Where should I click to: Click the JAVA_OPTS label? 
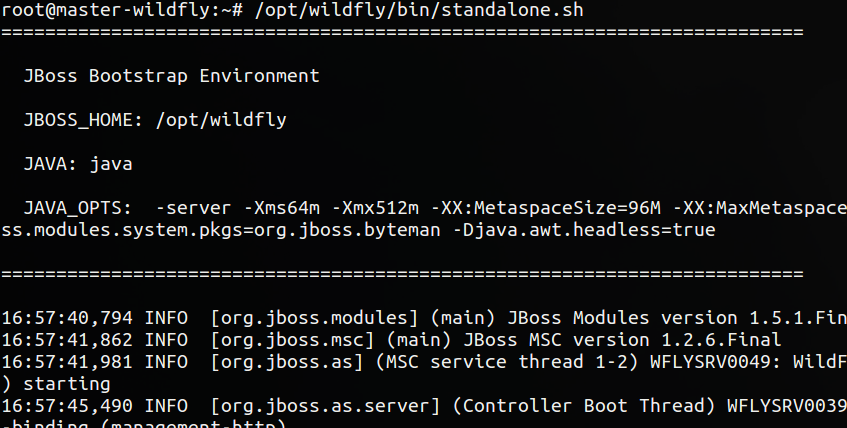tap(78, 209)
